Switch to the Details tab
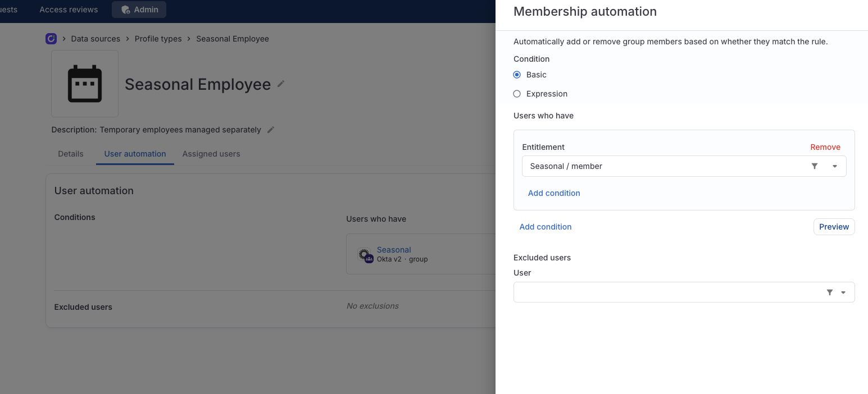 coord(70,153)
